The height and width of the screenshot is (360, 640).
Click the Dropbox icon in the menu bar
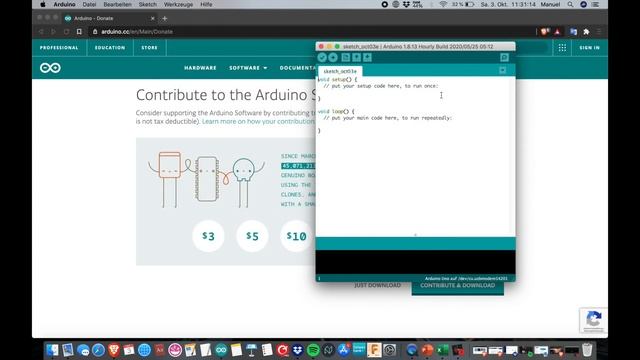coord(406,4)
